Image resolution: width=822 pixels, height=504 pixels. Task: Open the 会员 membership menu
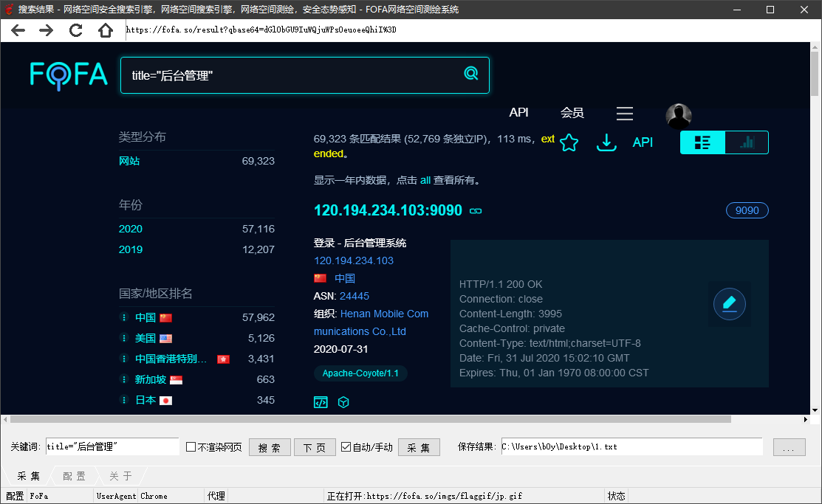click(572, 113)
